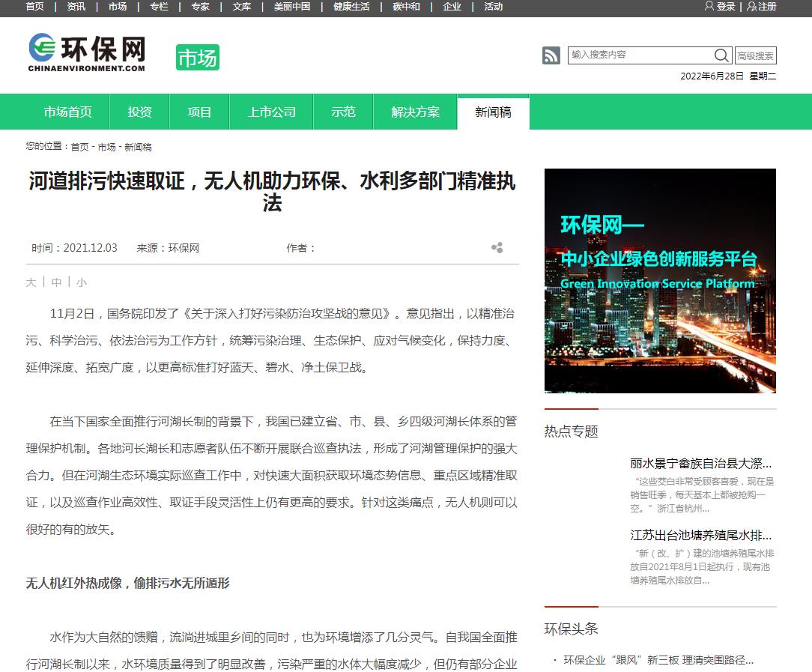The image size is (812, 672).
Task: Click the register user icon
Action: point(751,6)
